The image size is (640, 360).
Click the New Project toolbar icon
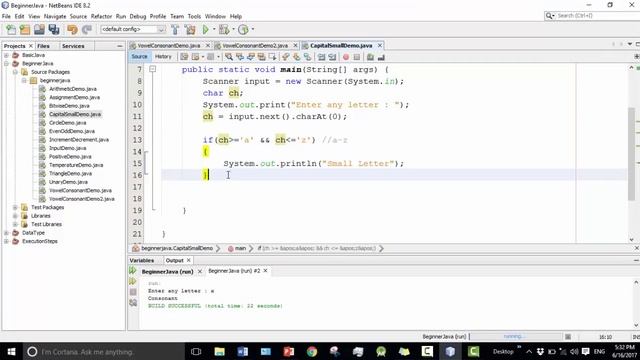click(25, 29)
